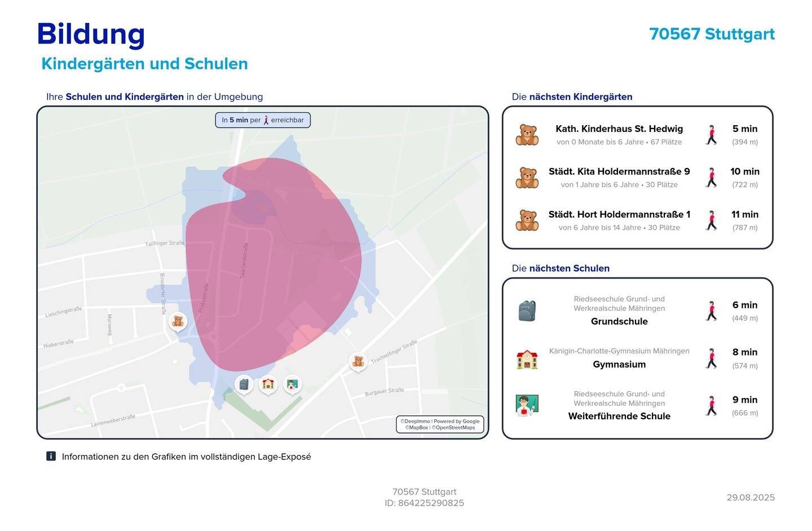
Task: Click the teddy bear marker near Binsdorfer Straße
Action: [178, 321]
